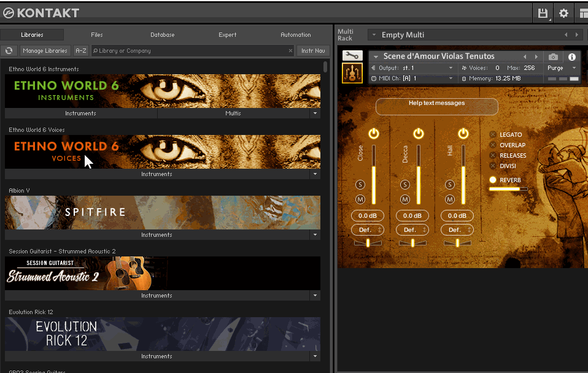Image resolution: width=588 pixels, height=373 pixels.
Task: Clear the library search field
Action: pyautogui.click(x=290, y=50)
